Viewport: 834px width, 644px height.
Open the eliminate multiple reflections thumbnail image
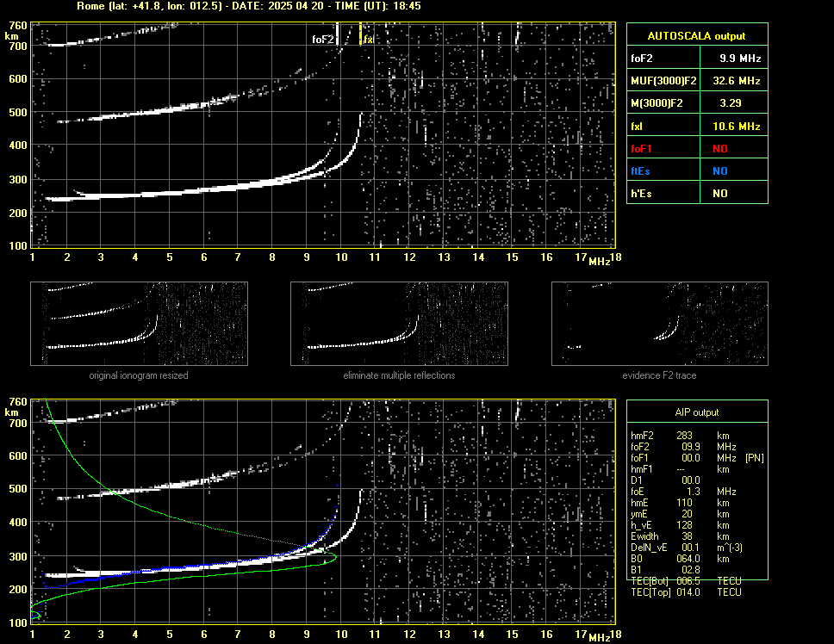(x=399, y=324)
